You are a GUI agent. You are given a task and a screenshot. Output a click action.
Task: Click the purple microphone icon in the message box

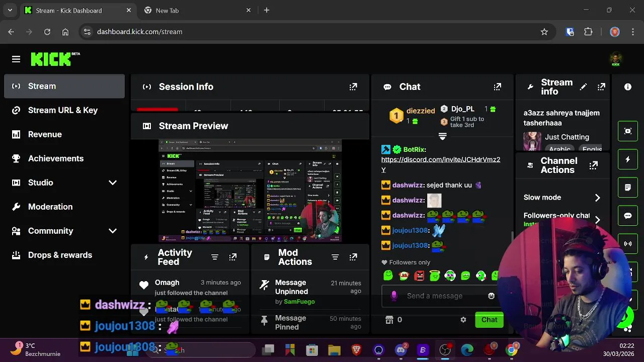(394, 296)
